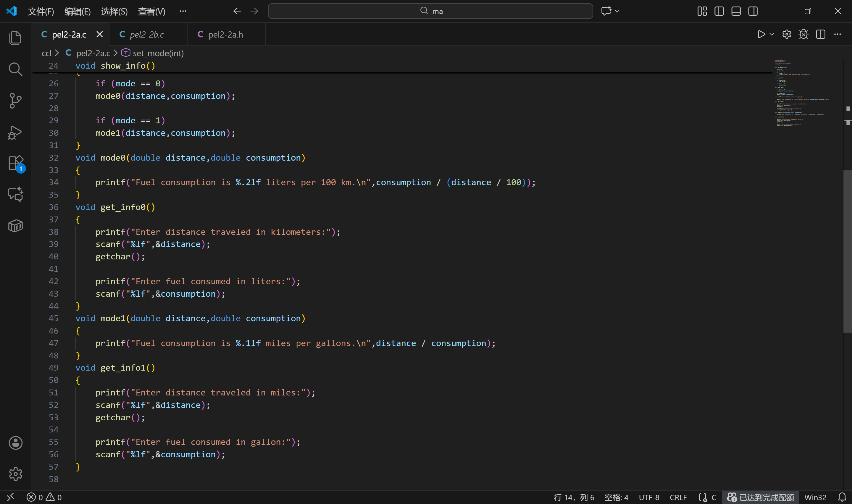
Task: Expand the hidden menus ellipsis in menu bar
Action: point(183,11)
